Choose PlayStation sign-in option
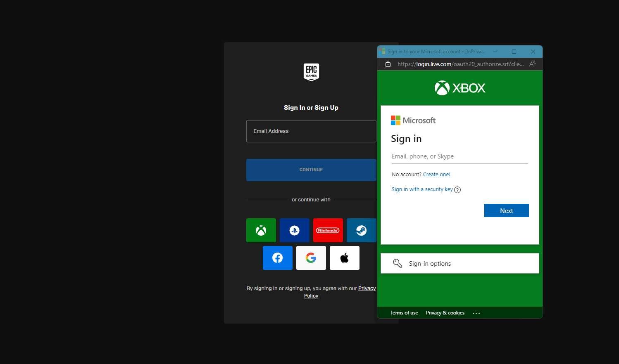 [x=294, y=230]
